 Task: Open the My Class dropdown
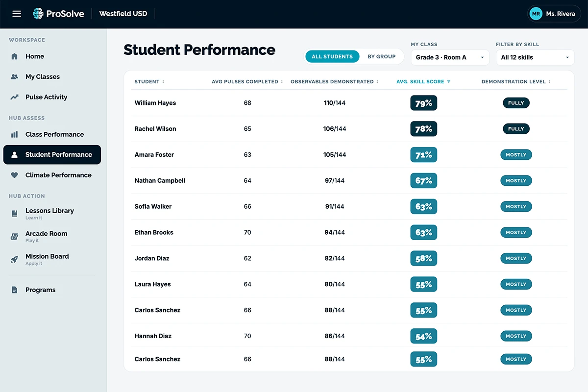[x=450, y=57]
